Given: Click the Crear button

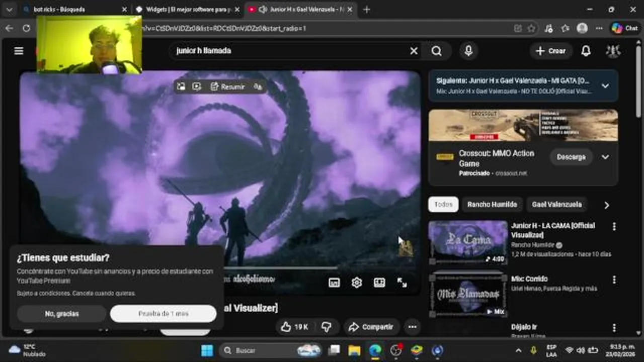Looking at the screenshot, I should tap(550, 51).
